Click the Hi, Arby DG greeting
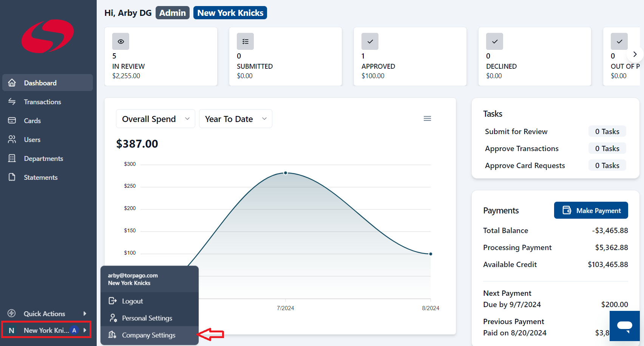 tap(128, 13)
